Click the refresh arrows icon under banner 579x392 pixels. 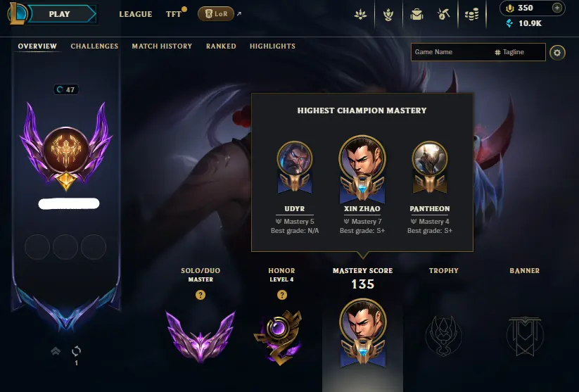[76, 350]
